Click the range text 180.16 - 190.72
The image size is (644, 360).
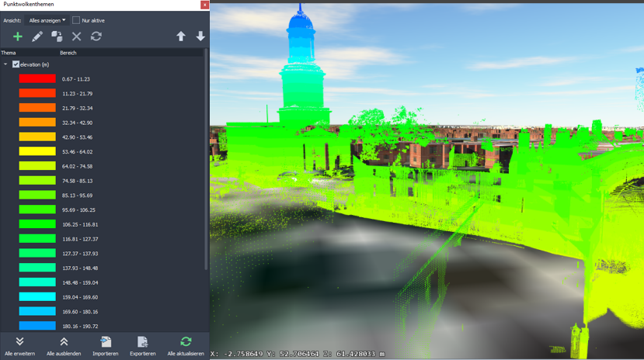pyautogui.click(x=80, y=327)
